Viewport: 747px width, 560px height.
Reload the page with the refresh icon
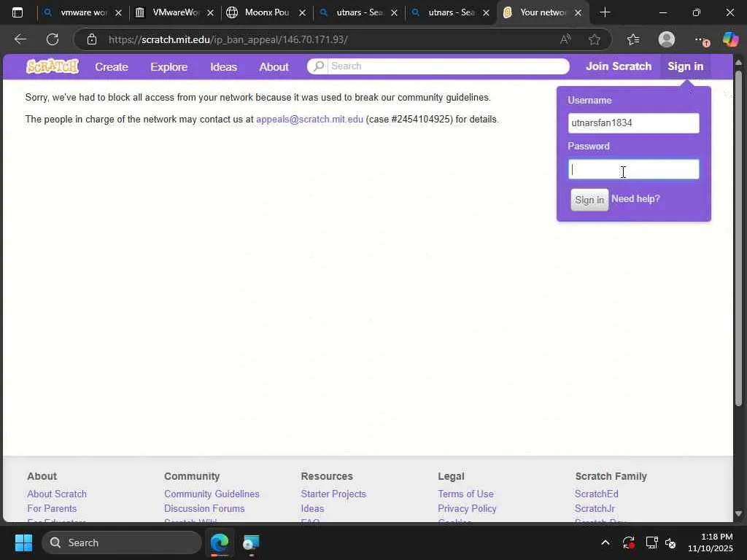click(x=53, y=39)
